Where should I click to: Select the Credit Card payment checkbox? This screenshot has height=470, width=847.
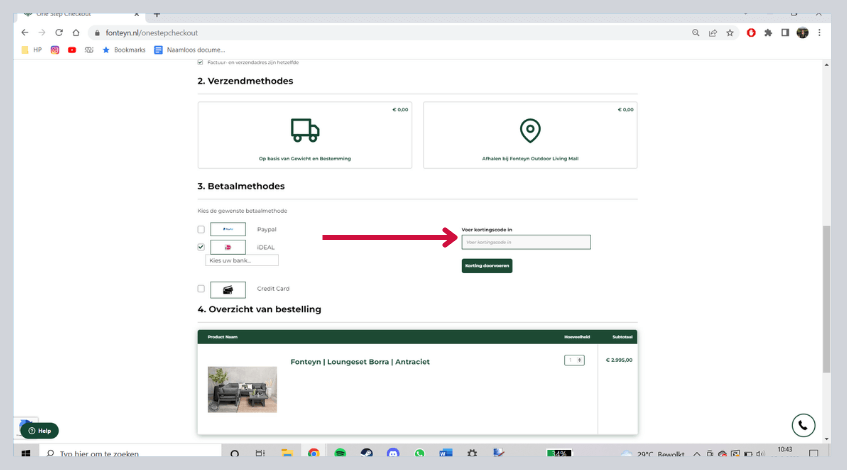click(201, 289)
